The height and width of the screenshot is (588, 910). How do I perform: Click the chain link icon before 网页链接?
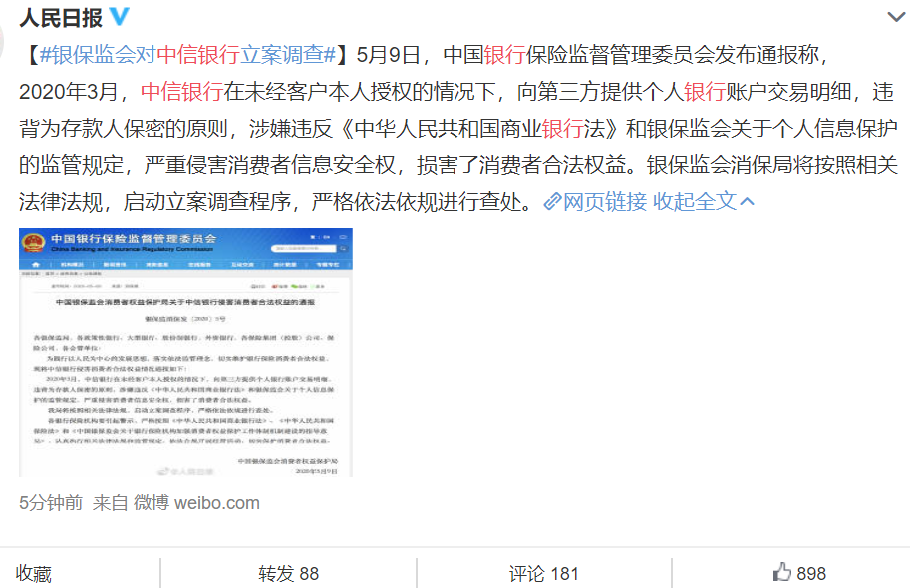pyautogui.click(x=552, y=202)
